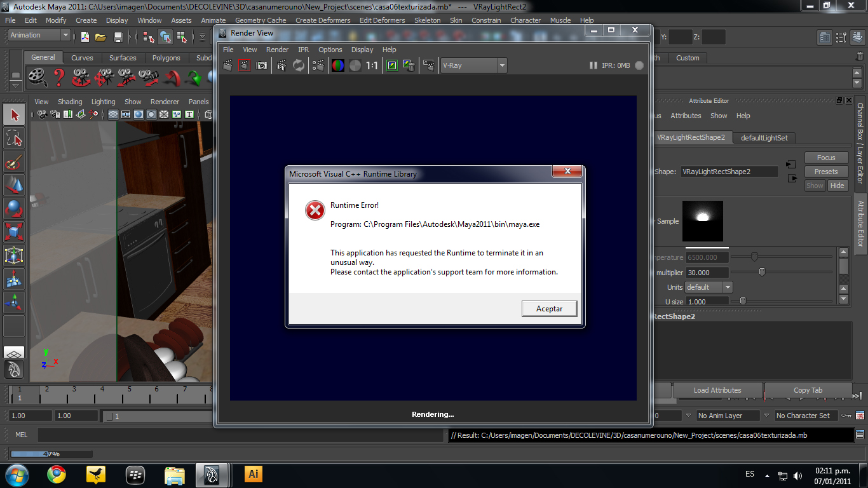Click the Hide button in Attribute Editor

point(837,186)
